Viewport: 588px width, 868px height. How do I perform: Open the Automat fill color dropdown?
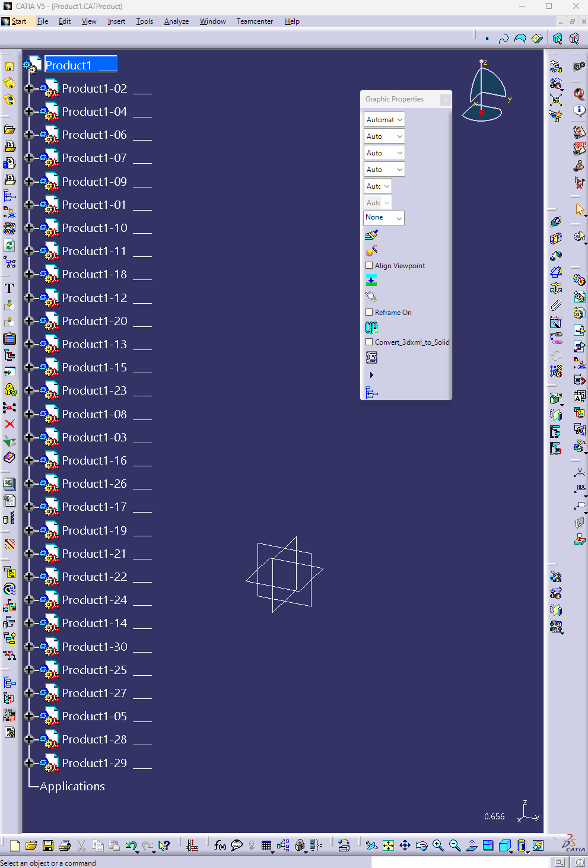[x=384, y=119]
